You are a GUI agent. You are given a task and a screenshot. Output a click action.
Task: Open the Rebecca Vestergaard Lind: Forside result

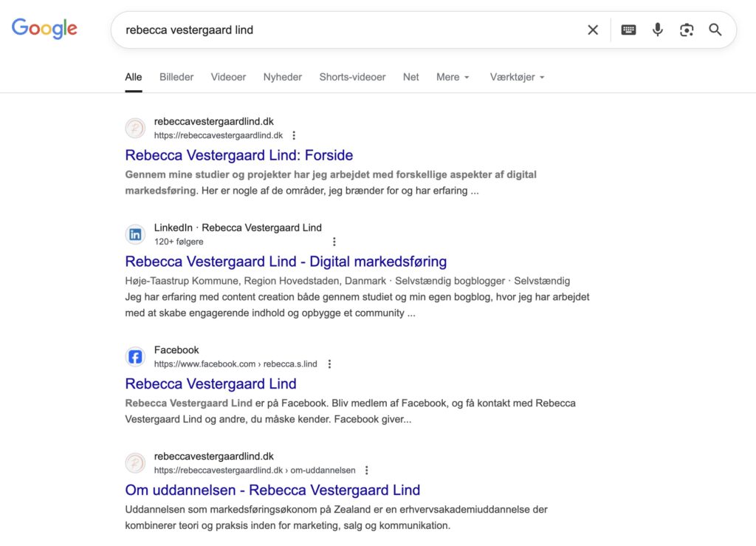point(239,155)
